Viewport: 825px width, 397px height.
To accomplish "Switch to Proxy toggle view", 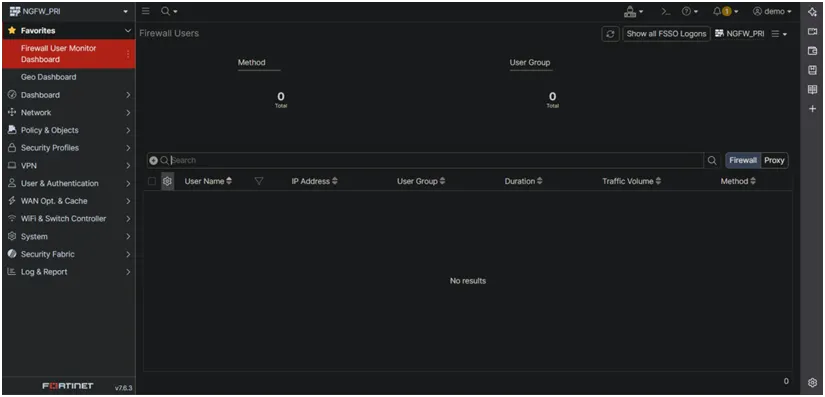I will click(774, 160).
